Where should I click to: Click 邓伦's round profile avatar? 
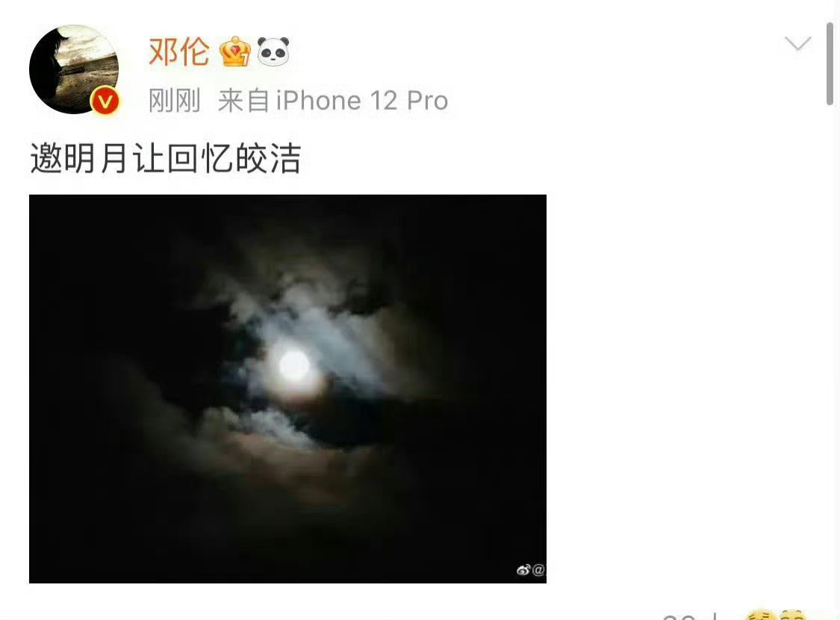click(x=74, y=69)
